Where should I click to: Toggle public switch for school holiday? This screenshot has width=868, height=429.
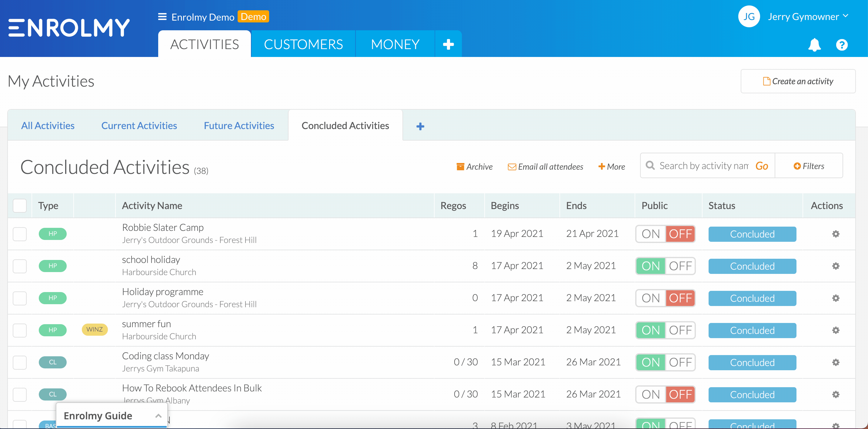point(666,266)
